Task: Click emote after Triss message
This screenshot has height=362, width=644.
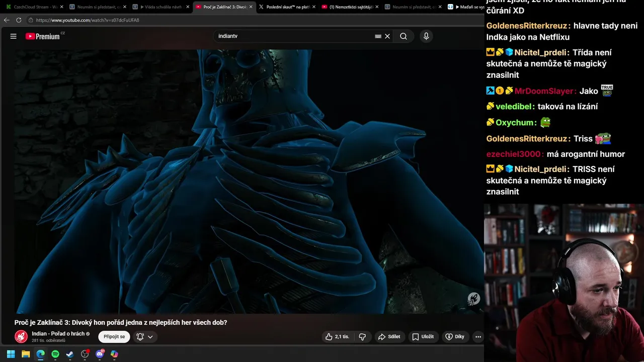Action: pyautogui.click(x=602, y=138)
